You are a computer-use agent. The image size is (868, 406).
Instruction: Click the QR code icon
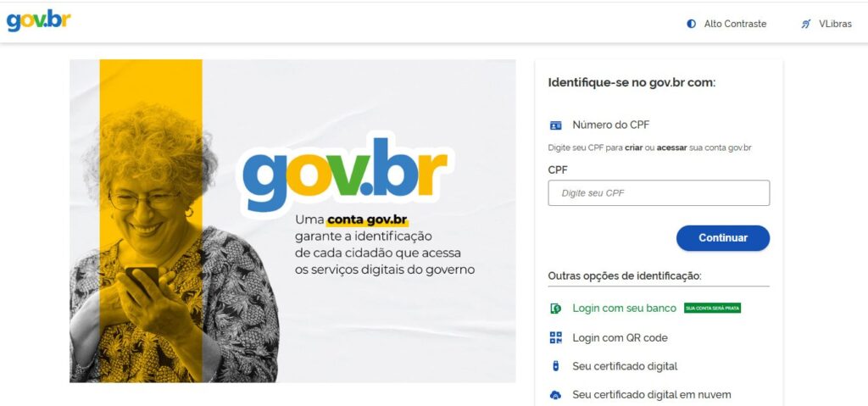pyautogui.click(x=555, y=338)
